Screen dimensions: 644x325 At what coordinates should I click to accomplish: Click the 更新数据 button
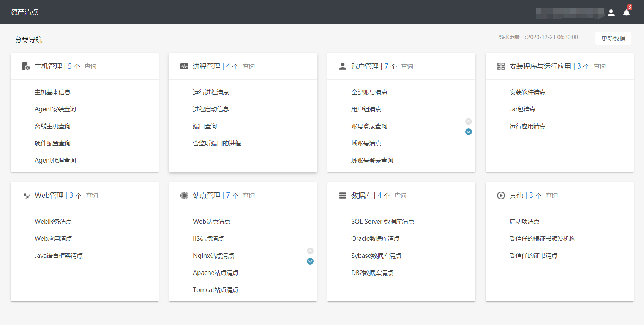[613, 38]
